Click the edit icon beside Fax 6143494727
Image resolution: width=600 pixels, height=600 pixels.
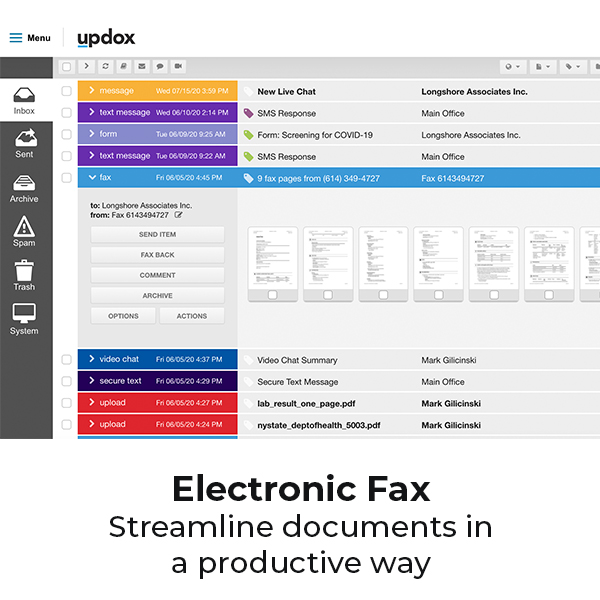[x=179, y=215]
